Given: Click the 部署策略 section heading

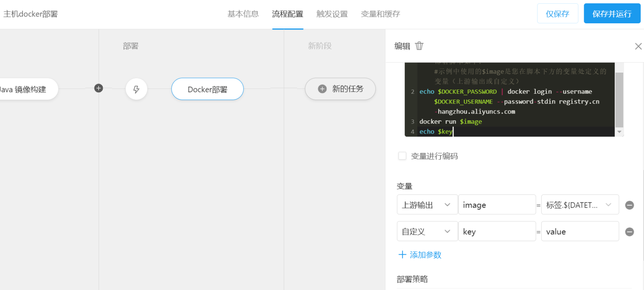Looking at the screenshot, I should 412,279.
